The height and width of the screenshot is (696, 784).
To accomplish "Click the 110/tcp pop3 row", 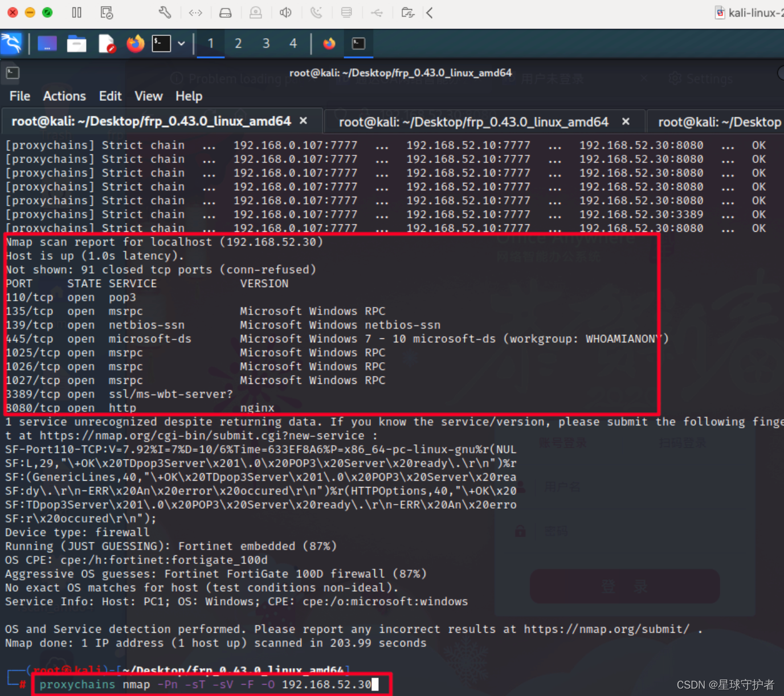I will [x=71, y=297].
